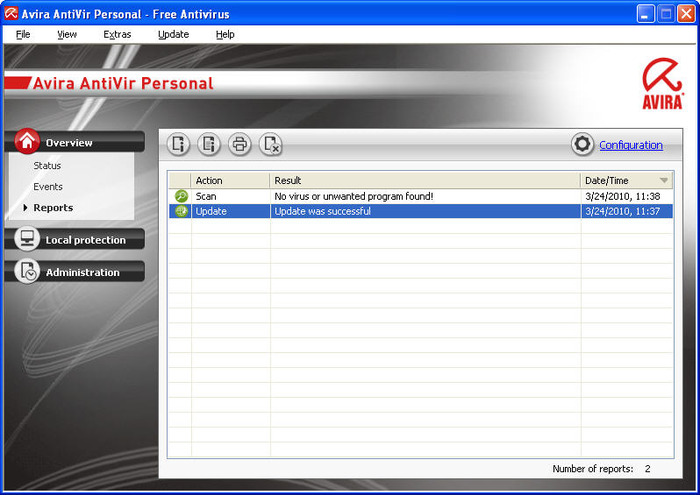
Task: Toggle sort arrow in Date/Time header
Action: 664,180
